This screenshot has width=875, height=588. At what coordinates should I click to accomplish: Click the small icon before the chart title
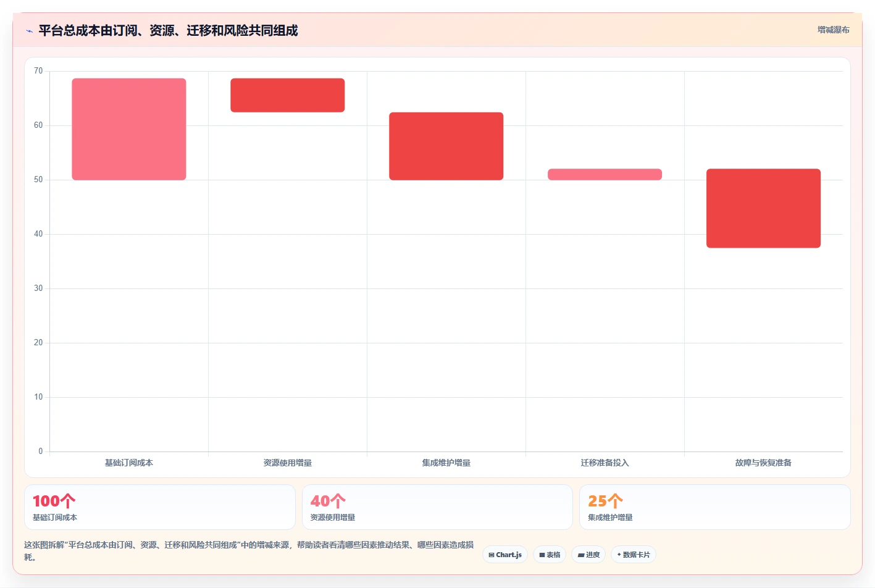(x=29, y=31)
